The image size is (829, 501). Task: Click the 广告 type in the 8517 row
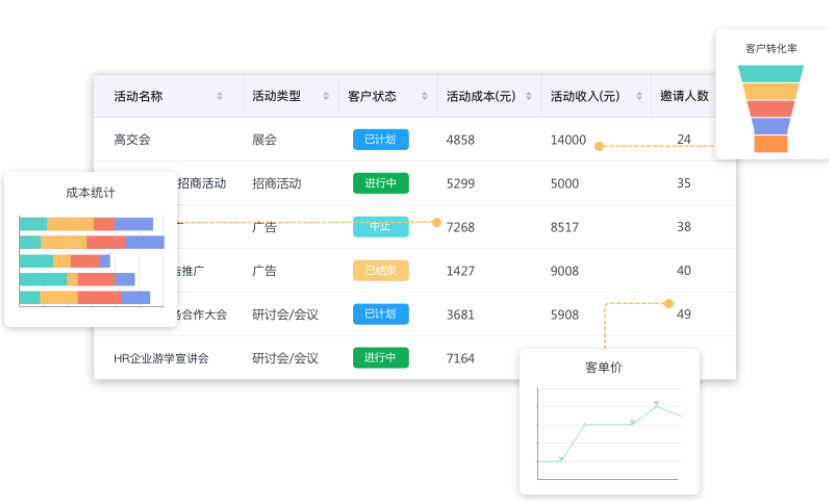coord(264,228)
